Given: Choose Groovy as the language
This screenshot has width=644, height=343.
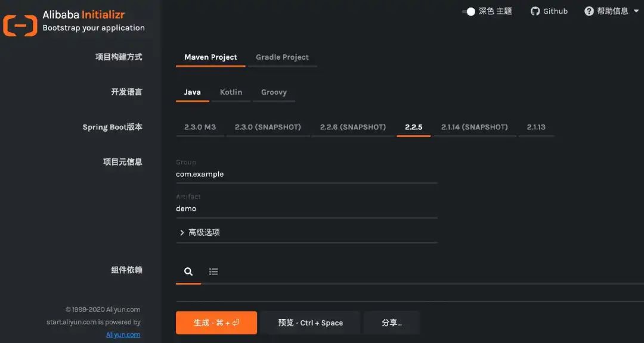Looking at the screenshot, I should tap(274, 92).
